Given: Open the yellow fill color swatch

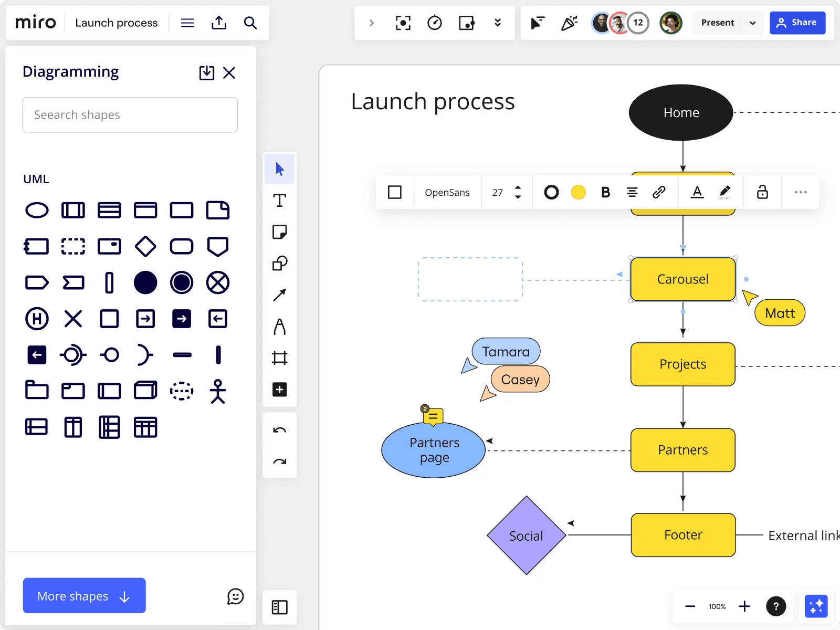Looking at the screenshot, I should pyautogui.click(x=578, y=193).
